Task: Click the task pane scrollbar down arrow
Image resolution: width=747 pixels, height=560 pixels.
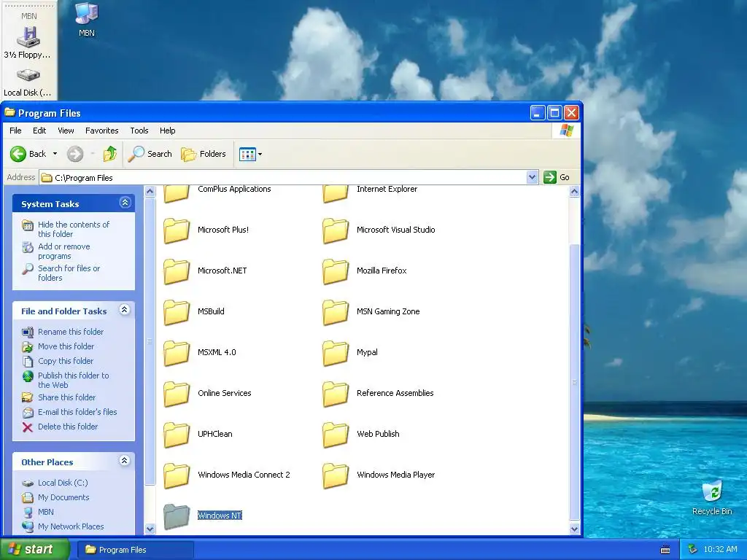Action: (x=150, y=529)
